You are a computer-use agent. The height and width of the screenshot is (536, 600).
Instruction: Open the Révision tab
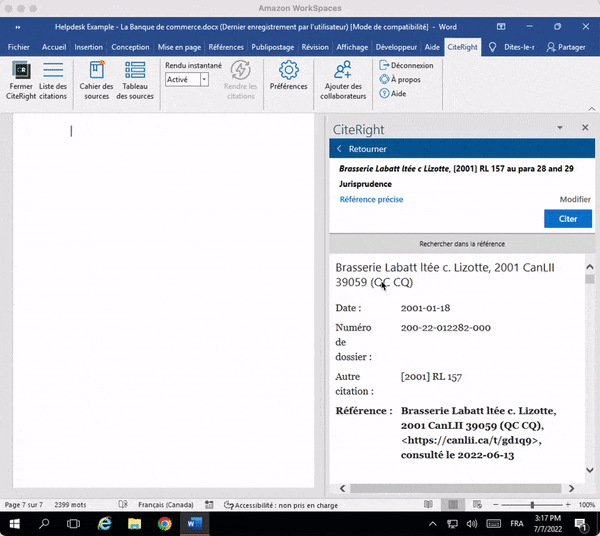point(315,47)
